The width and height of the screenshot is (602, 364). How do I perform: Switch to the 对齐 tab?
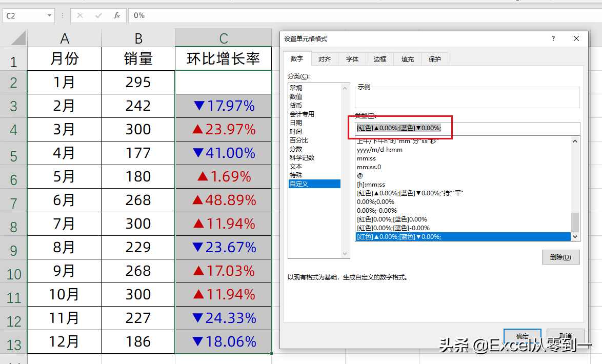(325, 59)
